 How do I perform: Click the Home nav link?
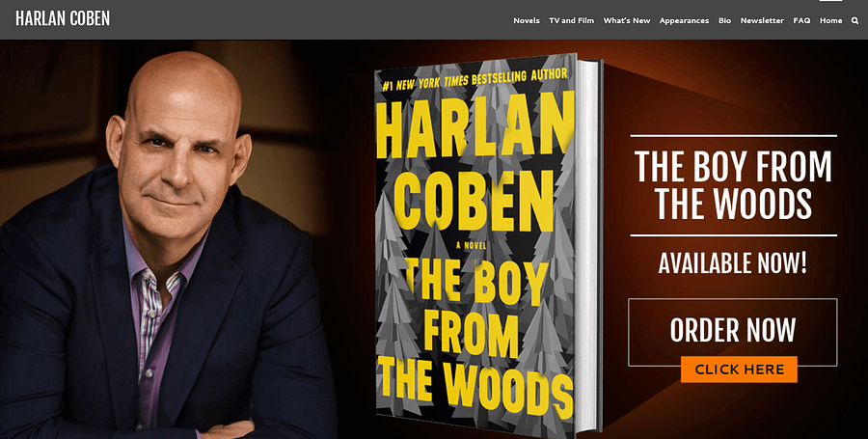[831, 20]
